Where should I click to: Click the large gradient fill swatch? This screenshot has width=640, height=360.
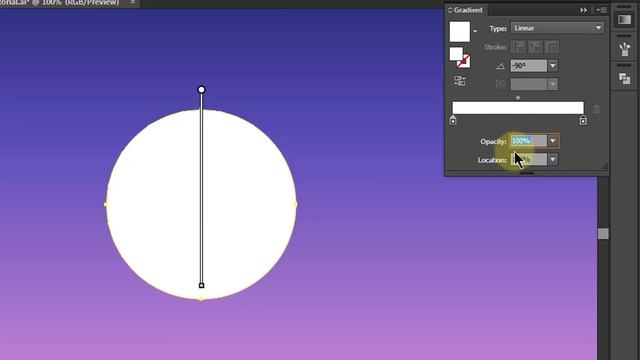click(460, 32)
